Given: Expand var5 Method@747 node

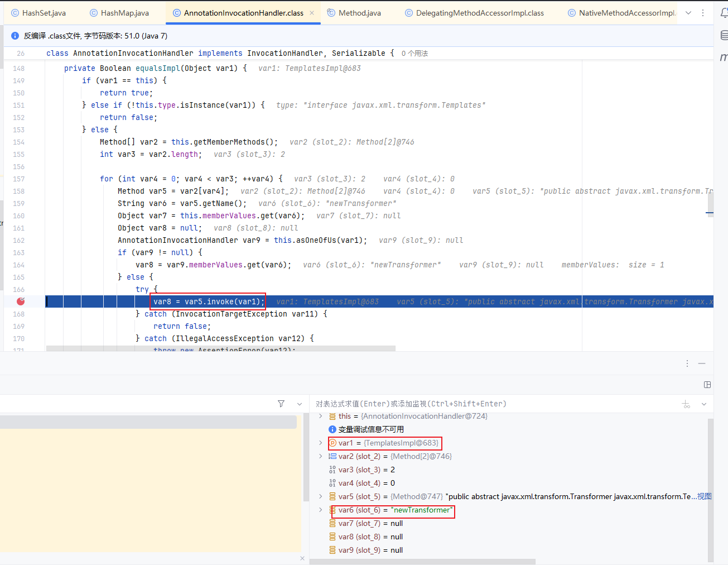Looking at the screenshot, I should 320,496.
